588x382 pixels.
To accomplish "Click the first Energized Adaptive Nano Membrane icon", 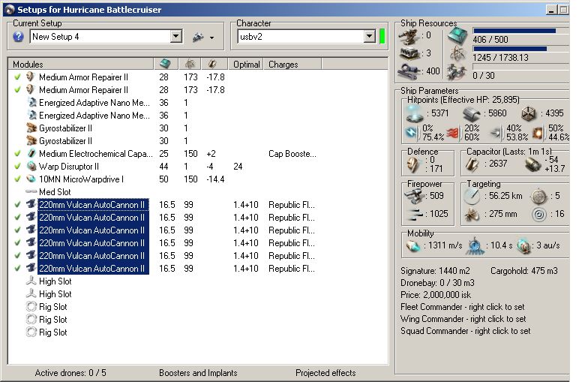I will [32, 102].
